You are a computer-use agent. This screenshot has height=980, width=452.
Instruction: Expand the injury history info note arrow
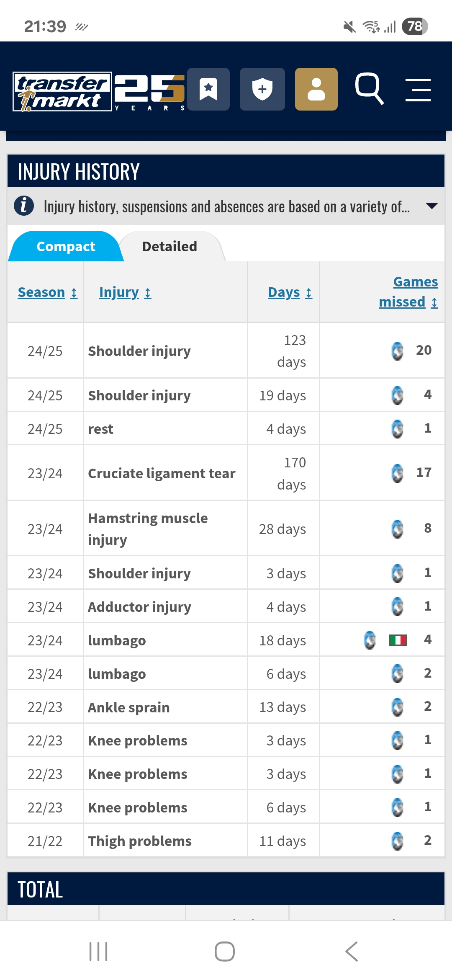431,206
